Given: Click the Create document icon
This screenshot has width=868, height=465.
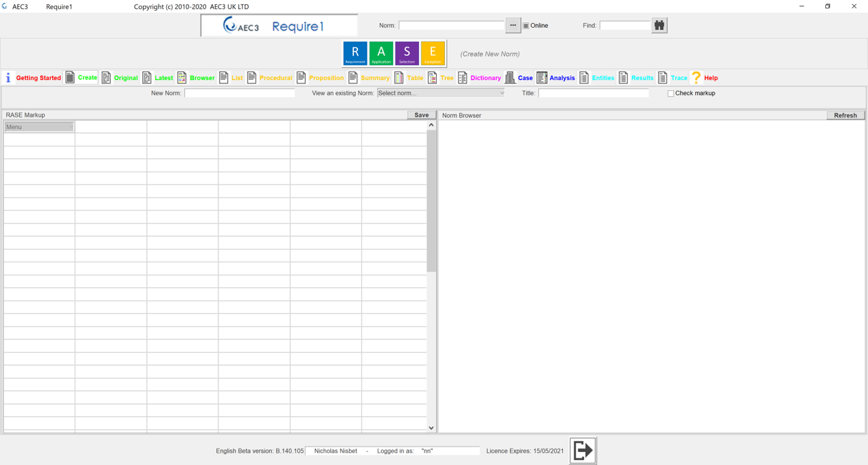Looking at the screenshot, I should point(70,77).
